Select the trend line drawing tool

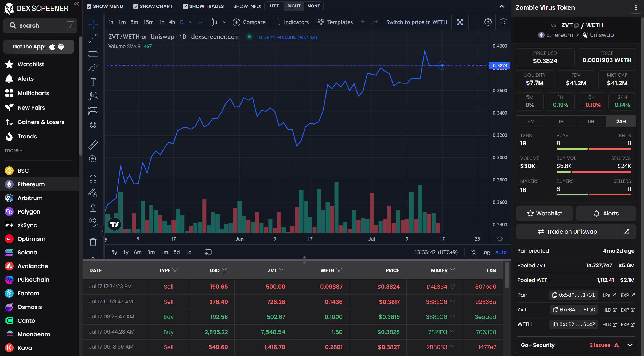coord(93,38)
